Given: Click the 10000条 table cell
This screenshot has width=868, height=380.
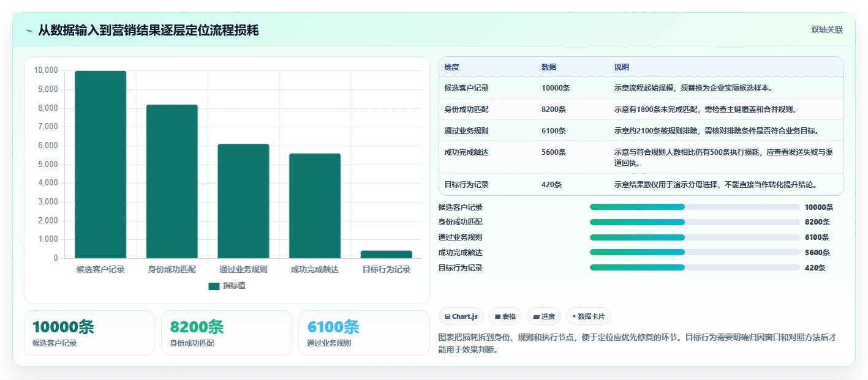Looking at the screenshot, I should pos(556,88).
